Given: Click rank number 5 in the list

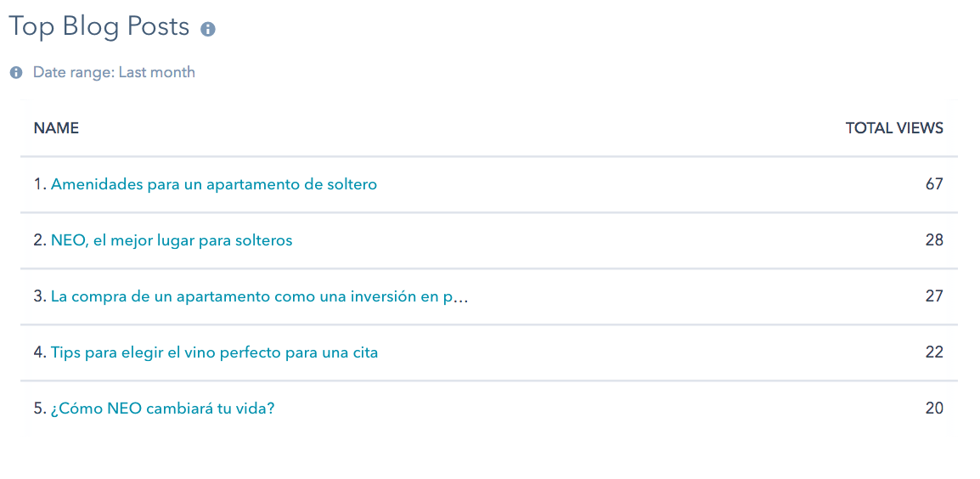Looking at the screenshot, I should click(40, 409).
